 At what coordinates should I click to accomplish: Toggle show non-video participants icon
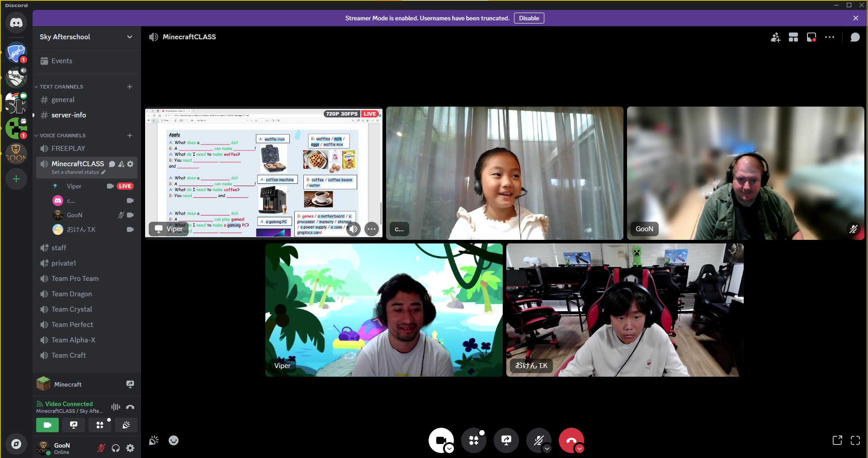[811, 37]
